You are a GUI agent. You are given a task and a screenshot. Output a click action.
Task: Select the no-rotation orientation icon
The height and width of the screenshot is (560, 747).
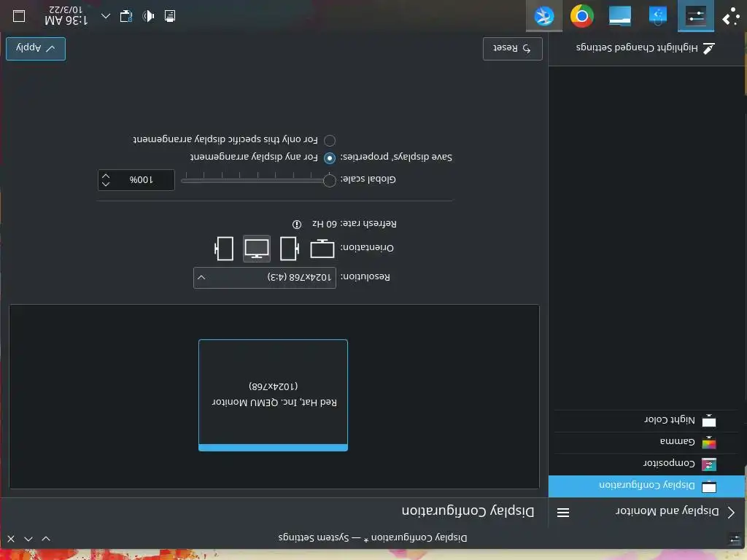[322, 248]
